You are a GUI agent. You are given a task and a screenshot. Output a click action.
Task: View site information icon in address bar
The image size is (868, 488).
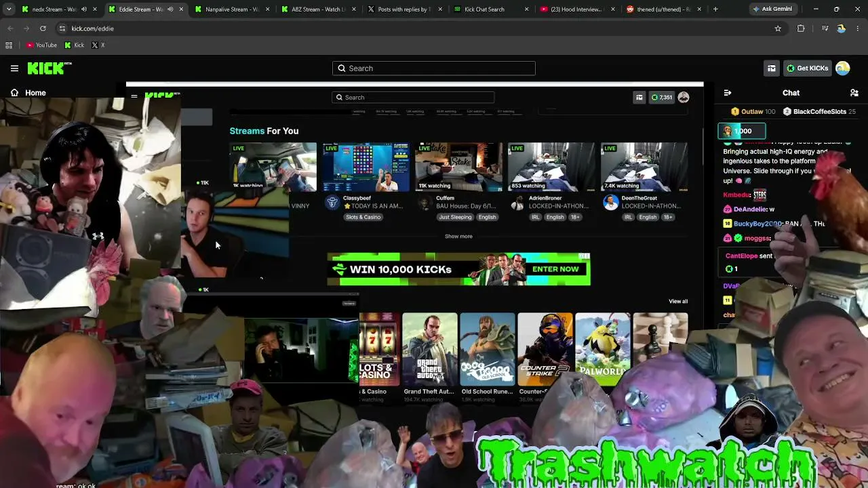pyautogui.click(x=62, y=28)
